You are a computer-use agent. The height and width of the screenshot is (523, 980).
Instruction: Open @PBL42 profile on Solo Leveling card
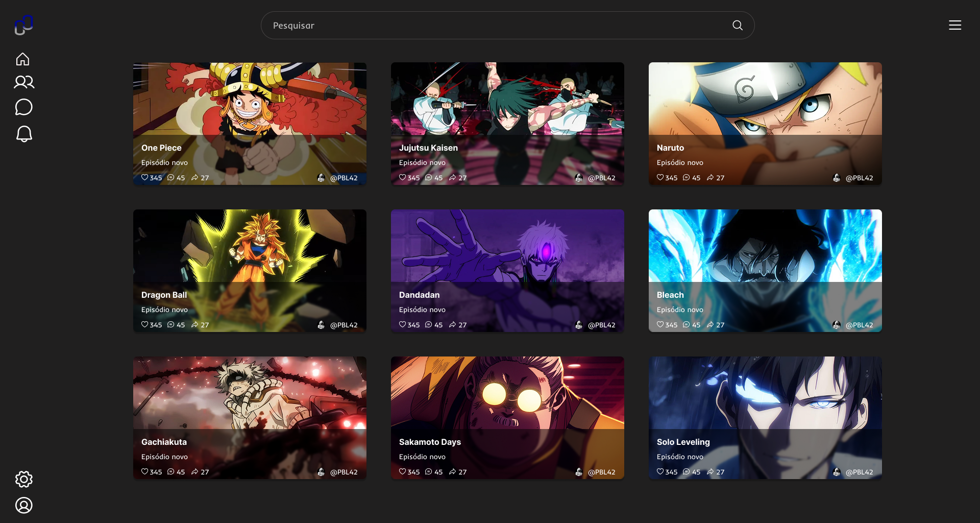(x=860, y=472)
